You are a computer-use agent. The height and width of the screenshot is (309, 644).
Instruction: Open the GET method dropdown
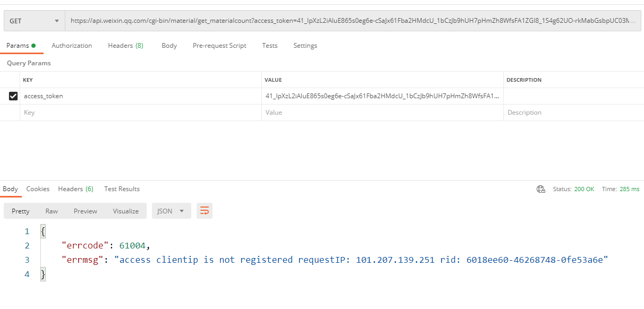tap(35, 21)
